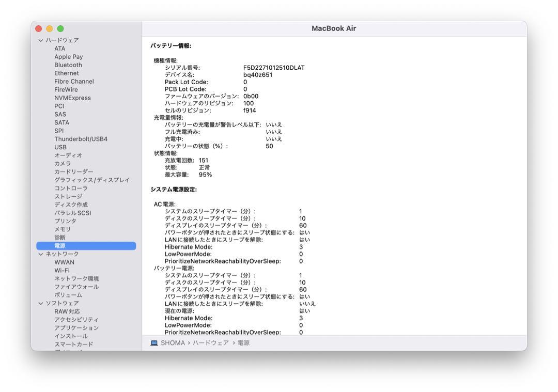Click SHOMA in the path bar
This screenshot has width=558, height=392.
pyautogui.click(x=173, y=343)
